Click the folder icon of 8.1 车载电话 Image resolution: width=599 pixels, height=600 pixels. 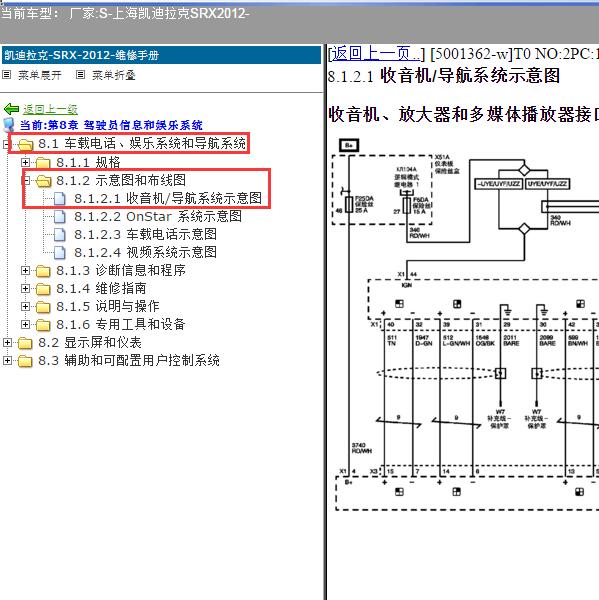[26, 145]
